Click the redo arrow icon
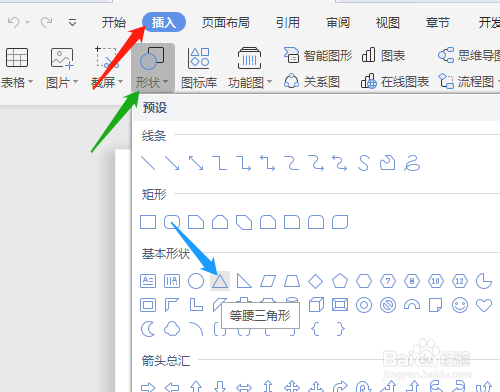Image resolution: width=500 pixels, height=392 pixels. click(46, 22)
